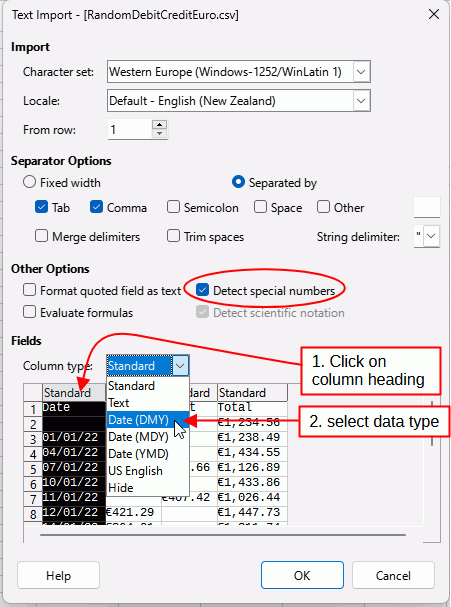Click the 'Total' header cell
This screenshot has height=607, width=451.
point(252,408)
